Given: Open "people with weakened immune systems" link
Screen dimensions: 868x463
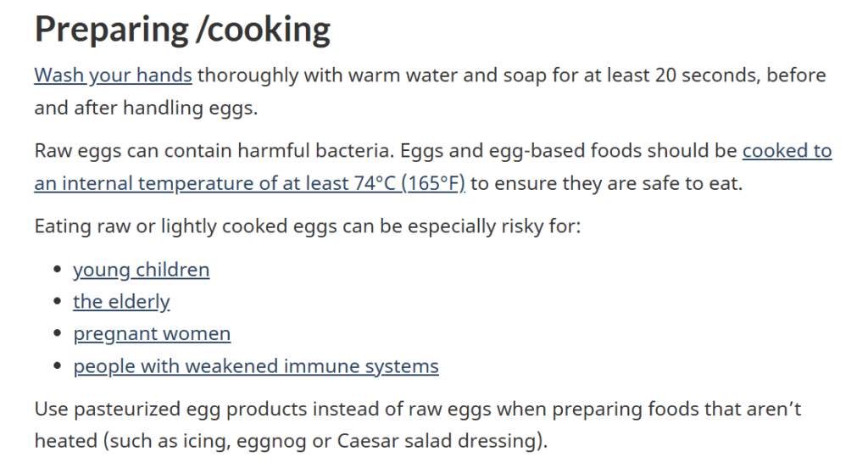Looking at the screenshot, I should 256,366.
